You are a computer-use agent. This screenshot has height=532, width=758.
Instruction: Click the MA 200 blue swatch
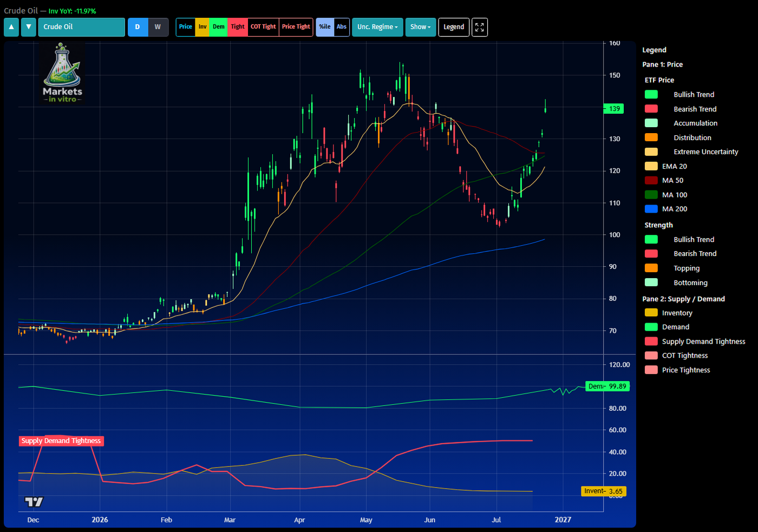pyautogui.click(x=651, y=209)
